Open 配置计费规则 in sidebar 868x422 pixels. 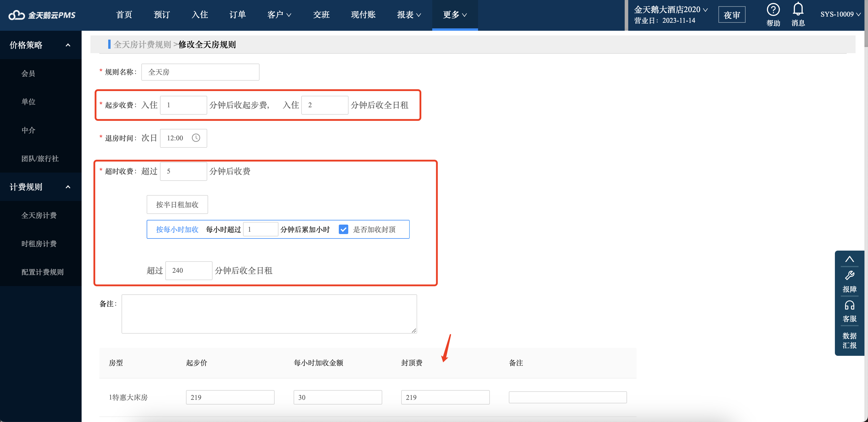[43, 272]
